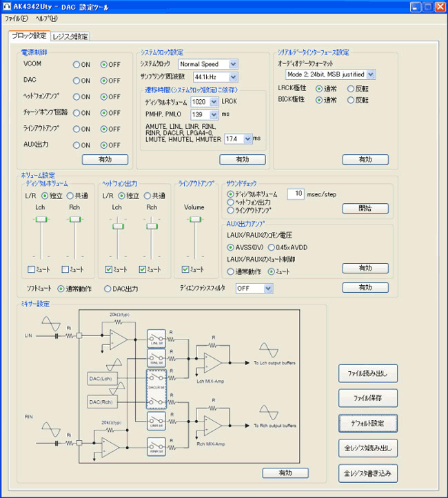Switch to the ブロック設定 tab

click(x=29, y=36)
